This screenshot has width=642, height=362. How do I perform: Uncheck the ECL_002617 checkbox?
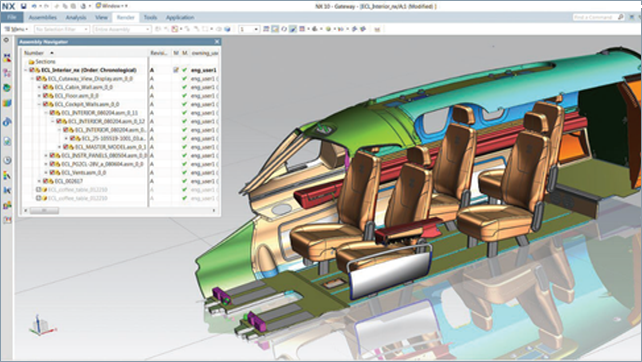coord(45,181)
